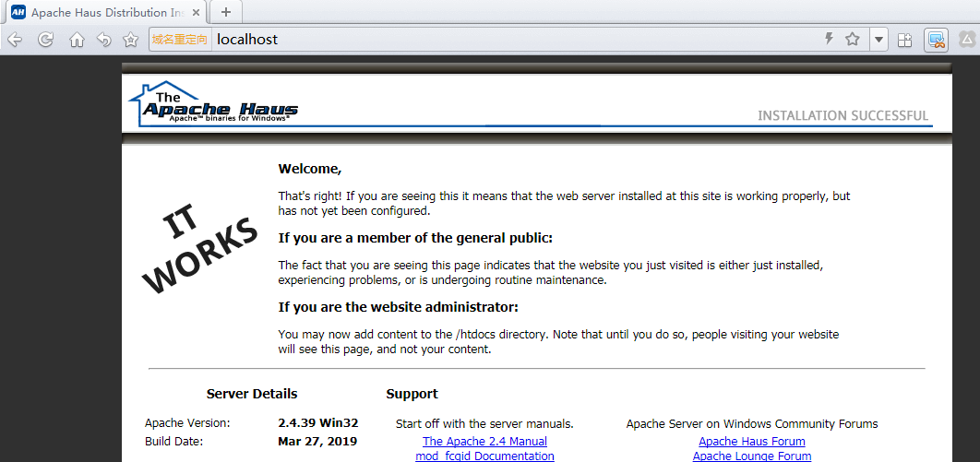The height and width of the screenshot is (462, 980).
Task: Click 'If you are the website administrator:' heading
Action: click(398, 307)
